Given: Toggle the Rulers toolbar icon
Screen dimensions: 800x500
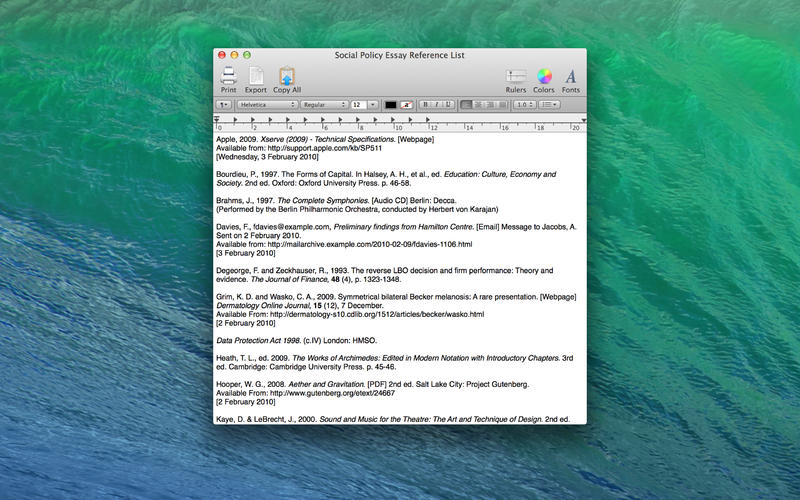Looking at the screenshot, I should (x=516, y=76).
